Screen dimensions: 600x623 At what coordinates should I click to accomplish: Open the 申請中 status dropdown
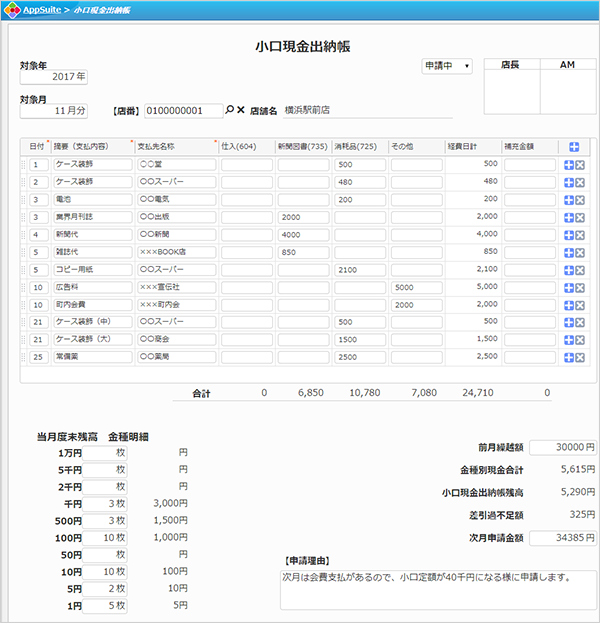tap(447, 66)
